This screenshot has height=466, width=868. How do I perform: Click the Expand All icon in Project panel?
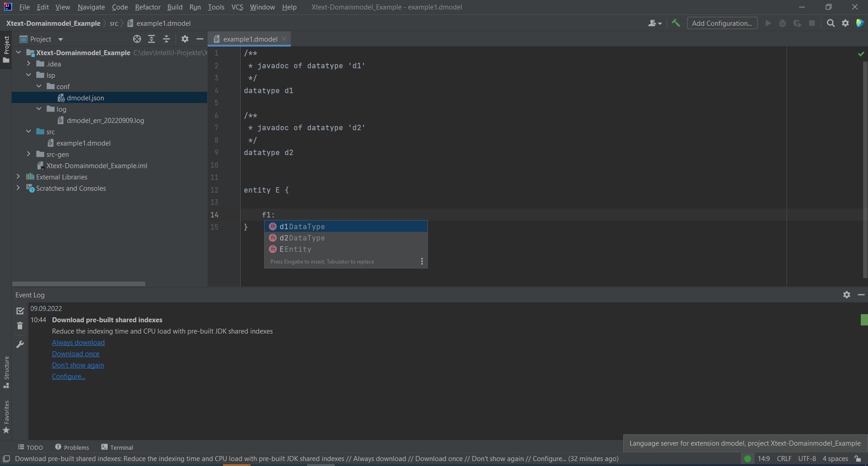152,39
